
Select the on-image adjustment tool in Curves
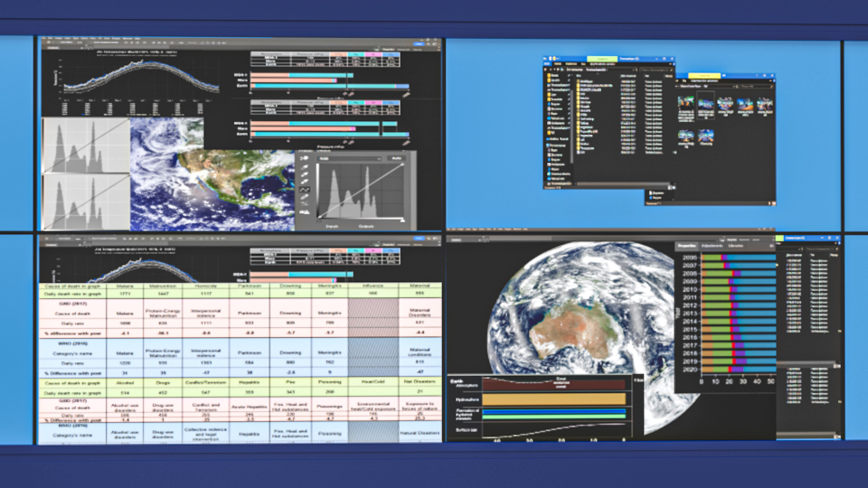305,158
